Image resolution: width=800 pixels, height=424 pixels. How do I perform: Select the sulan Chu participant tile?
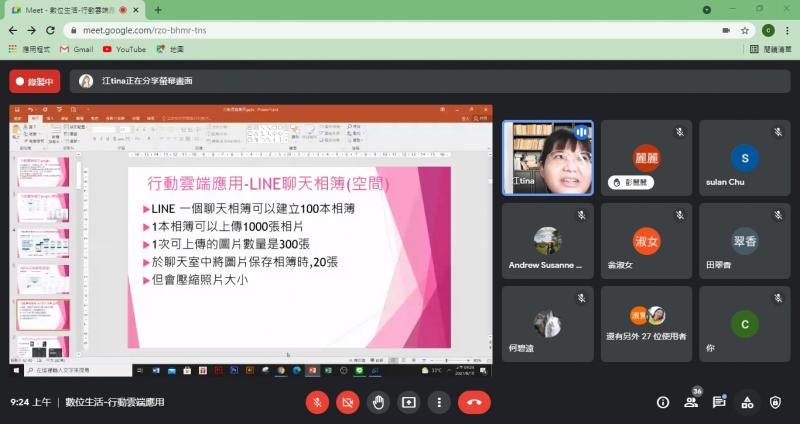pyautogui.click(x=744, y=158)
